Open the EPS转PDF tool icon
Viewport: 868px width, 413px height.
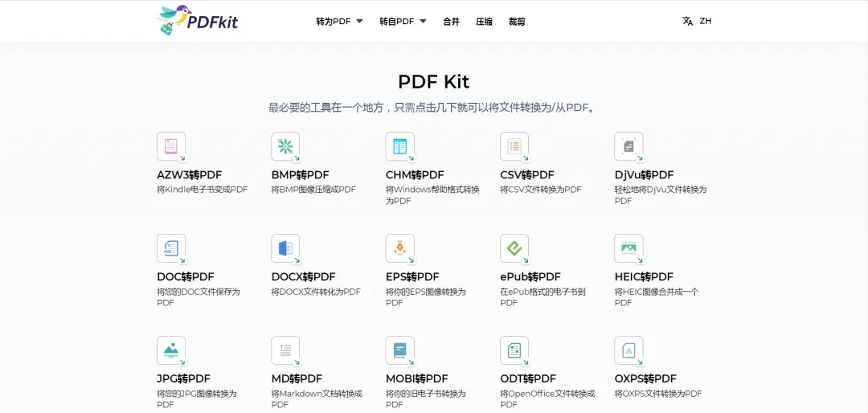[400, 248]
